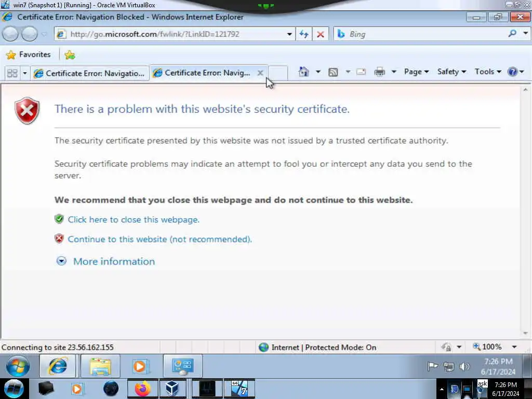Click the blue Help question icon
The image size is (532, 399).
[513, 72]
